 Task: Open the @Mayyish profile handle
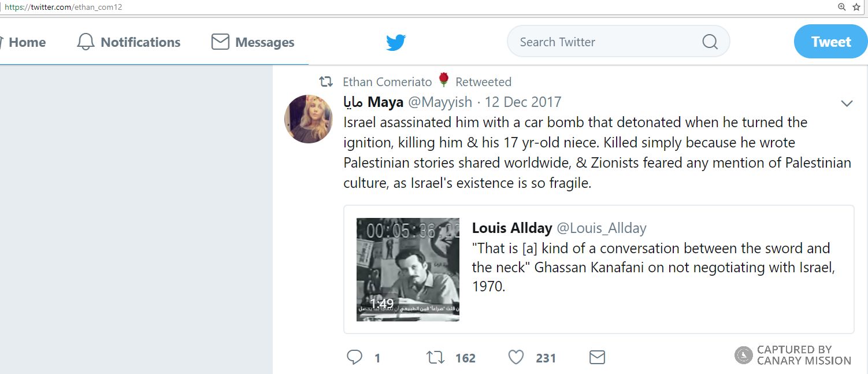point(440,102)
